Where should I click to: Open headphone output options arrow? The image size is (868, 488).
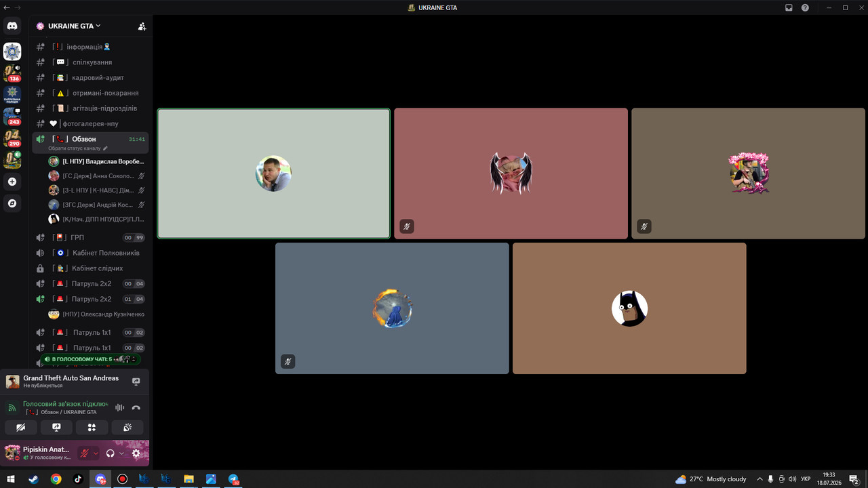point(121,453)
